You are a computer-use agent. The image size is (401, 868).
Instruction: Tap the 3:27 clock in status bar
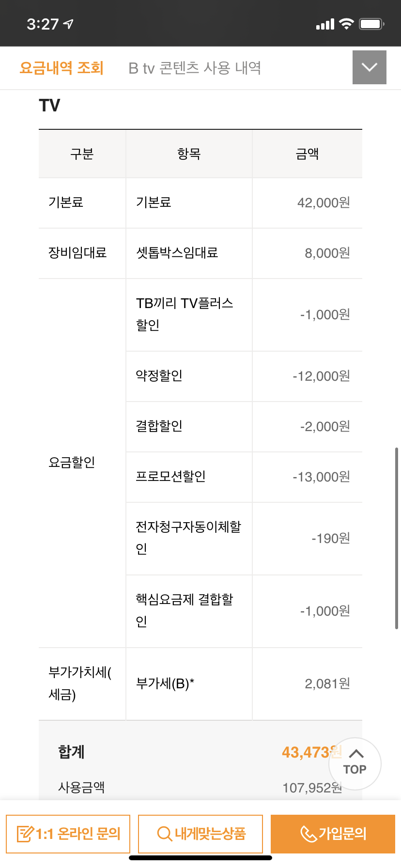click(43, 24)
